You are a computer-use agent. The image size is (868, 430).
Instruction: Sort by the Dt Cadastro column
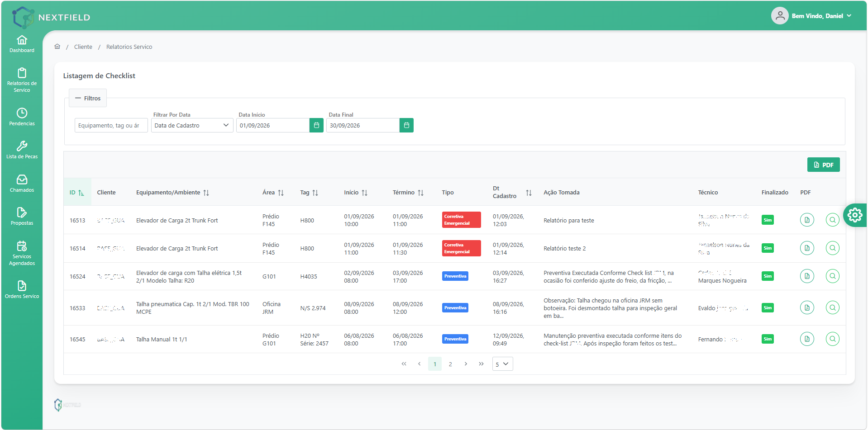tap(529, 193)
